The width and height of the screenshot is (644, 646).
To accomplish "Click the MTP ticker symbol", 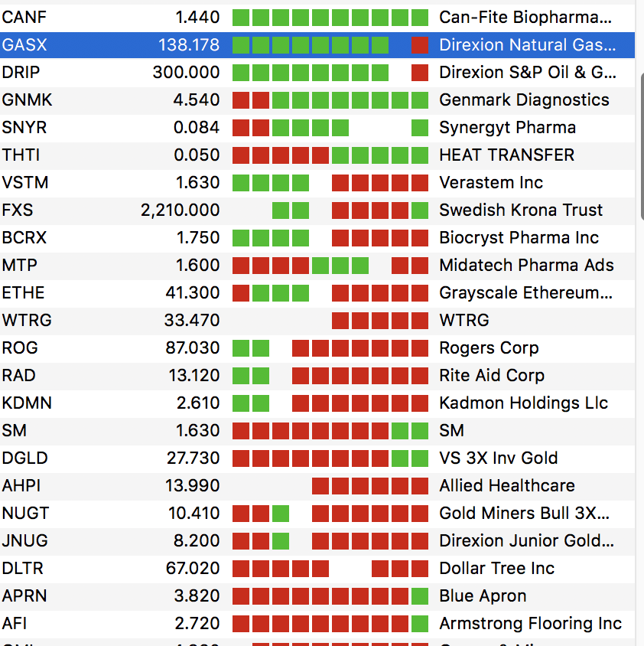I will tap(19, 266).
